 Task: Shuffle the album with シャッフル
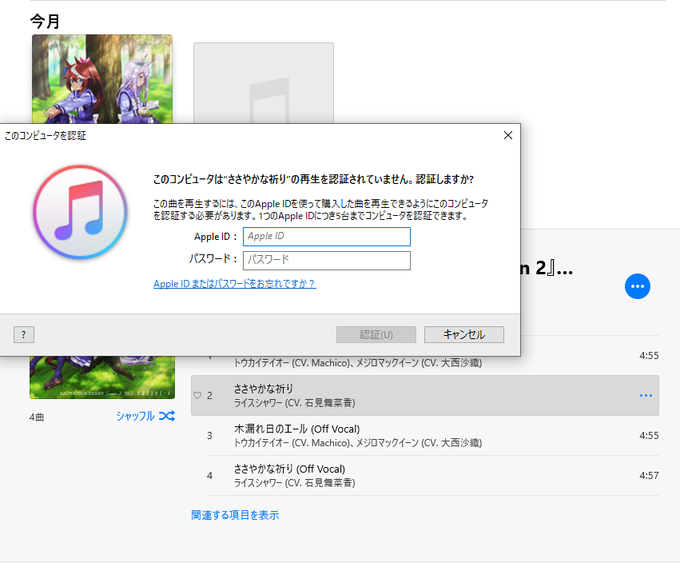(x=145, y=416)
